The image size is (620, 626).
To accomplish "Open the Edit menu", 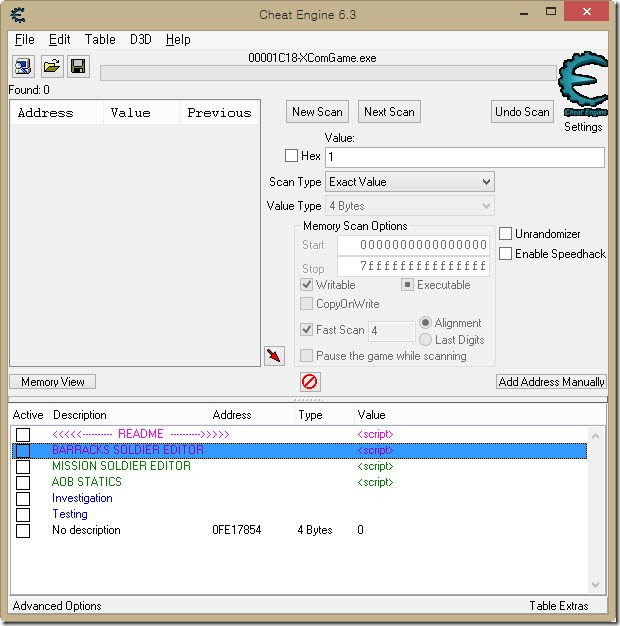I will coord(59,40).
